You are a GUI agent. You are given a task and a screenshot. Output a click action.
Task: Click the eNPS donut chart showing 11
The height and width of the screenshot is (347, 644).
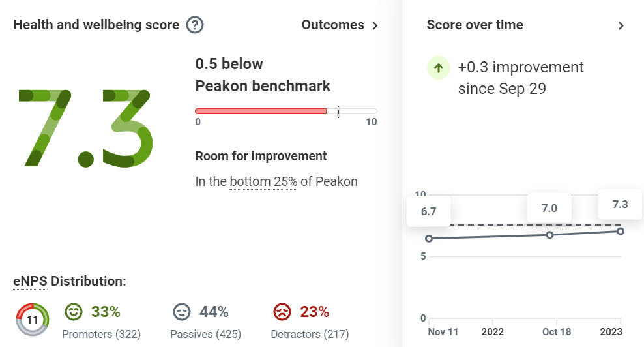pyautogui.click(x=32, y=319)
